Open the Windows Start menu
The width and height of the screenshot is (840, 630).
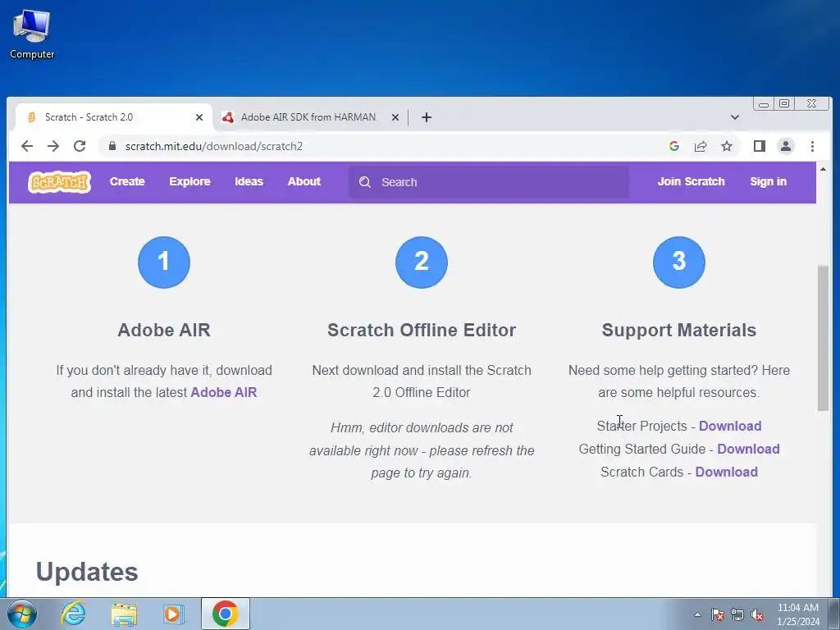click(x=21, y=614)
